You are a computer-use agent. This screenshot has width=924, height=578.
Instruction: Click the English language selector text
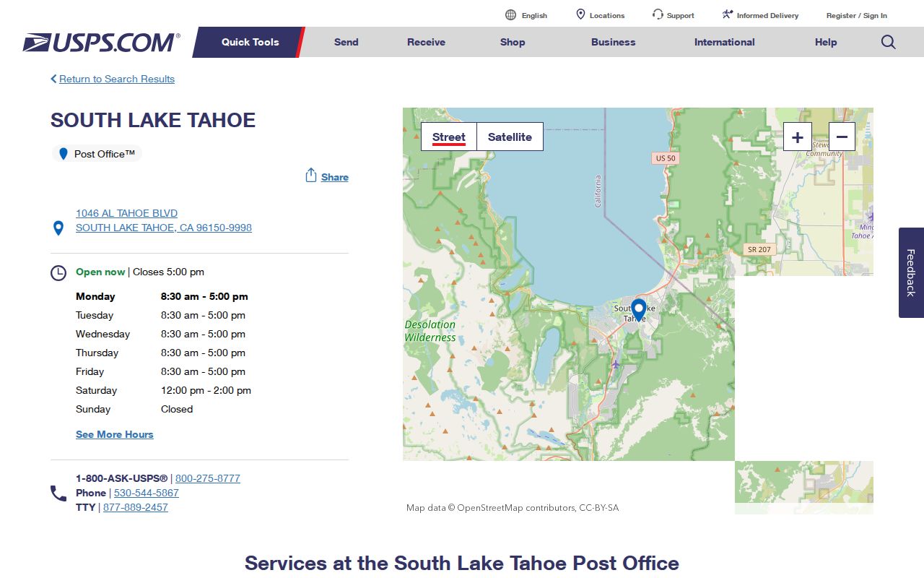tap(534, 15)
